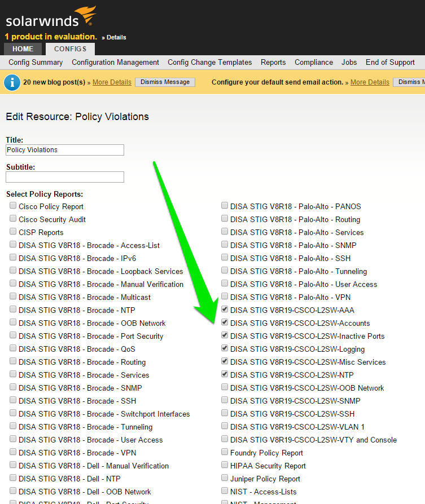425x504 pixels.
Task: Open the Jobs menu item
Action: (x=349, y=63)
